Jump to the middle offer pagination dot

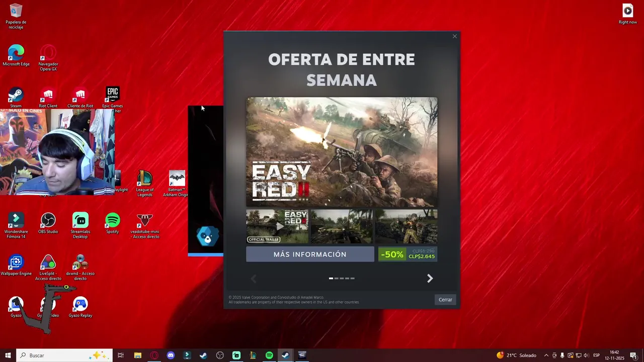point(342,278)
